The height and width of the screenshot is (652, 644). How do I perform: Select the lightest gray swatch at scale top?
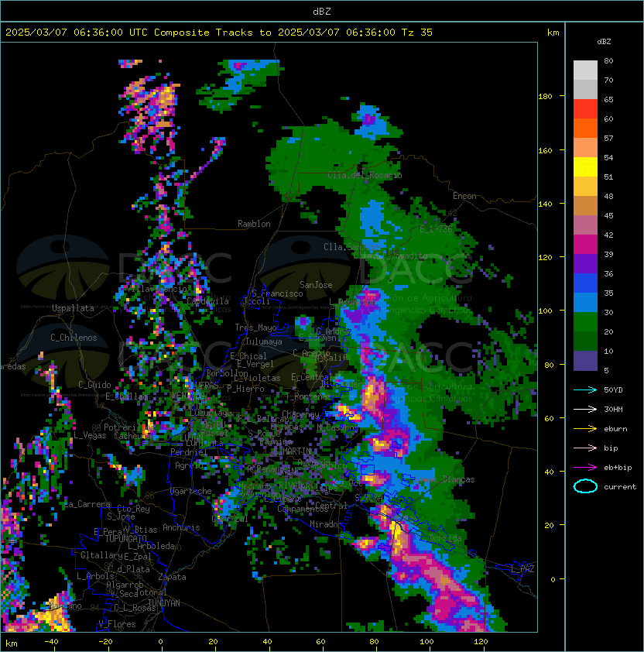click(585, 70)
